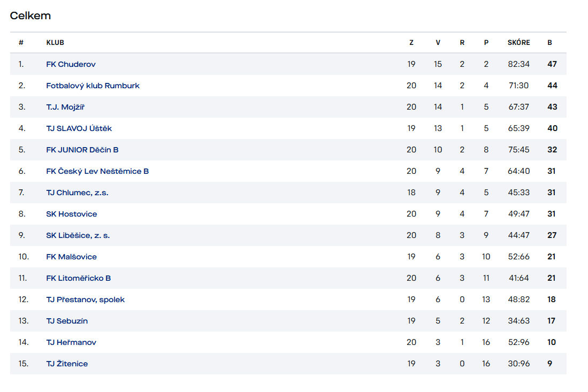
Task: Open the FK Chuderov club link
Action: (71, 64)
